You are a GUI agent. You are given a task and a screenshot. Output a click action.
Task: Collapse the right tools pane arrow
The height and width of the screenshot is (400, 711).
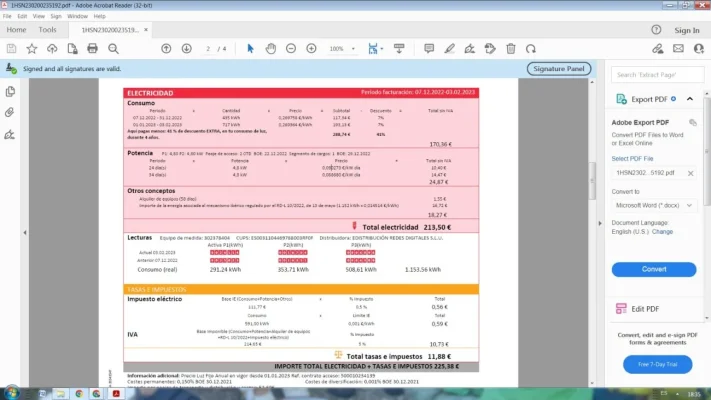click(x=600, y=223)
